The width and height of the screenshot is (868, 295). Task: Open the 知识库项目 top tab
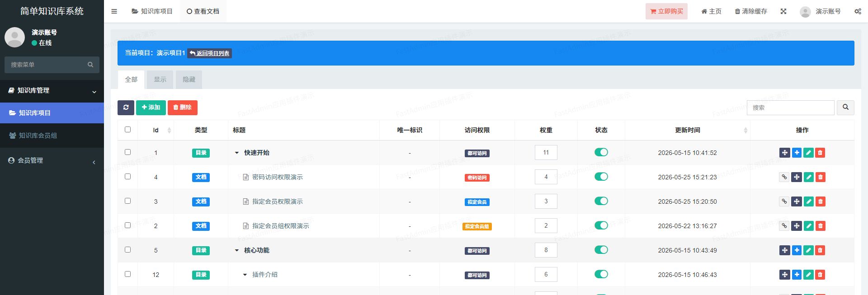coord(152,11)
